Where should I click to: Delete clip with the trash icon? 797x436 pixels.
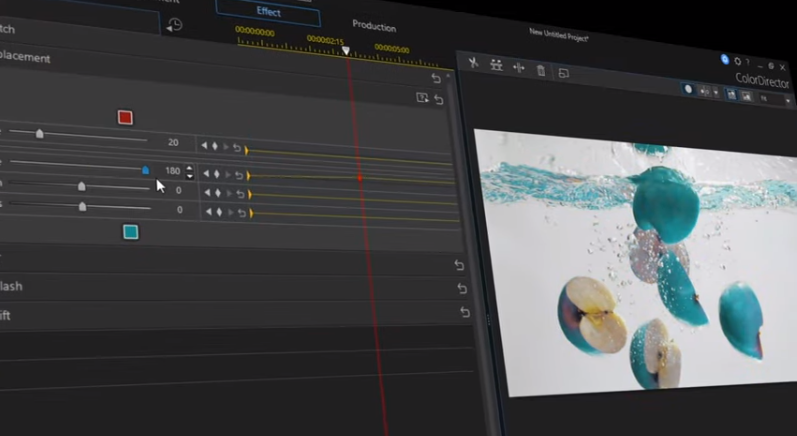tap(541, 70)
